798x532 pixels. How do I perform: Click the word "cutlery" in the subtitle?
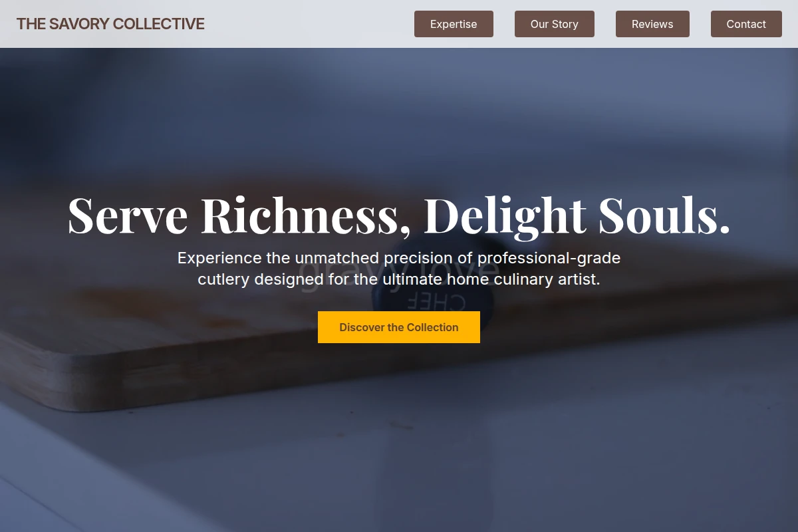point(223,279)
